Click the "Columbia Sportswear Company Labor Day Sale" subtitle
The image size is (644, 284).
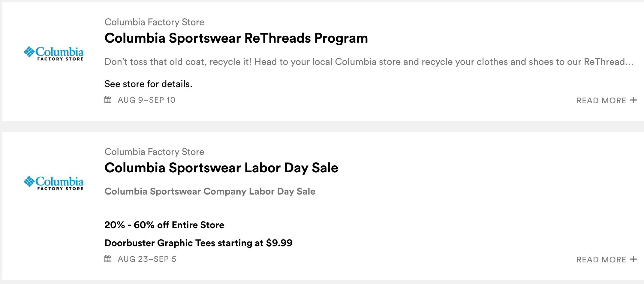point(210,192)
